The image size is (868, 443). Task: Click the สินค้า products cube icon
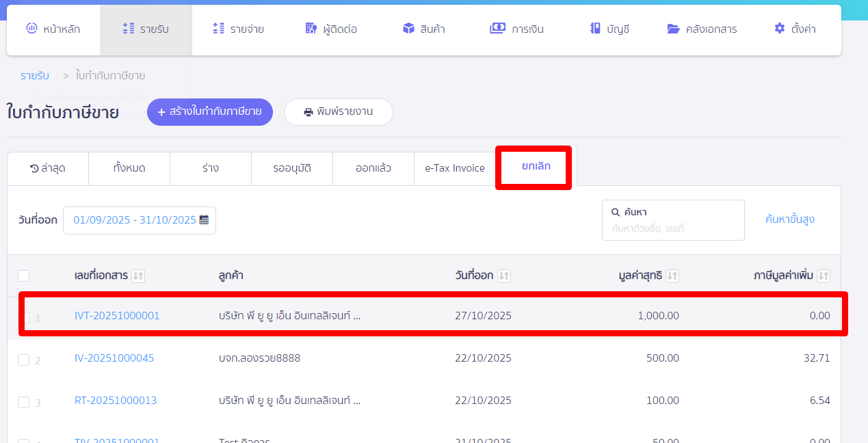pyautogui.click(x=409, y=28)
